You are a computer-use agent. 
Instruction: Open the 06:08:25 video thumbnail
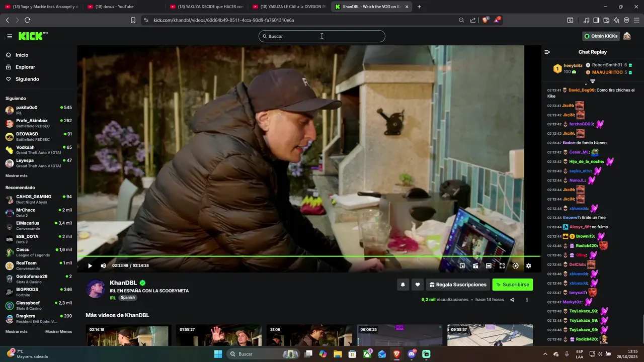pyautogui.click(x=399, y=335)
